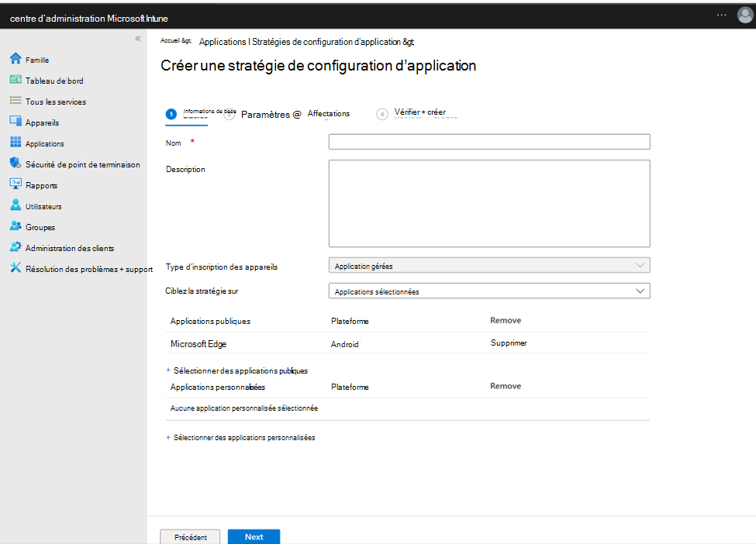The width and height of the screenshot is (756, 544).
Task: Open the ellipsis menu in header
Action: 721,15
